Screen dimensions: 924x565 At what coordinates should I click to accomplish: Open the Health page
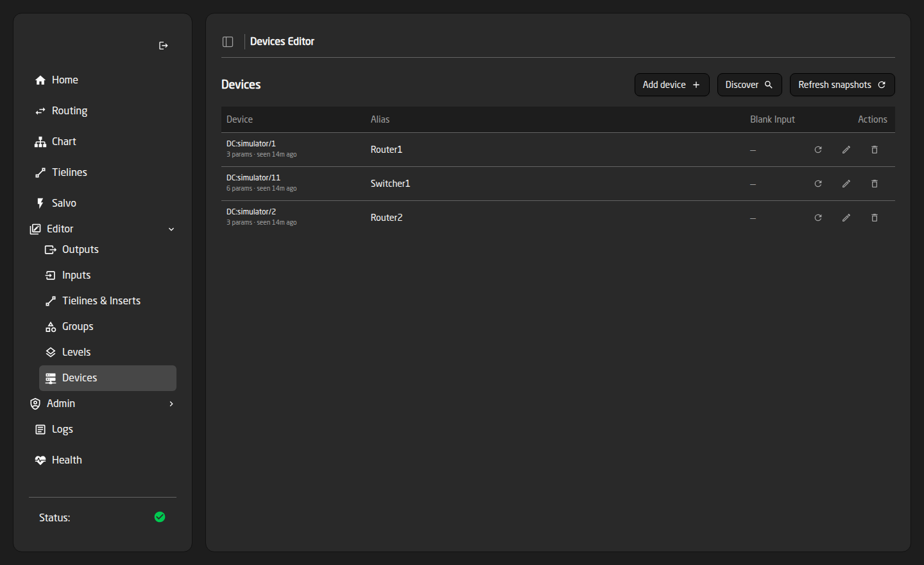pos(103,460)
